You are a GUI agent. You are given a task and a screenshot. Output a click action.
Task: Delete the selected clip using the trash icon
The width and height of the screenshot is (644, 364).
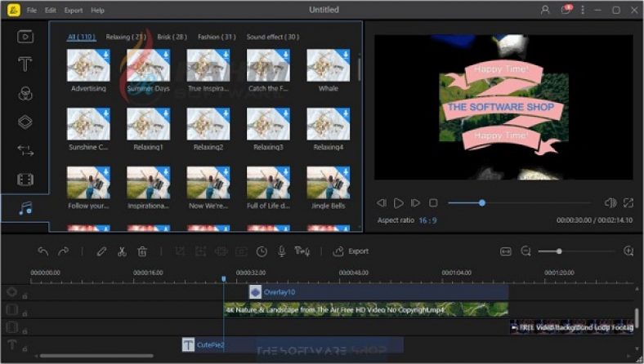click(142, 251)
